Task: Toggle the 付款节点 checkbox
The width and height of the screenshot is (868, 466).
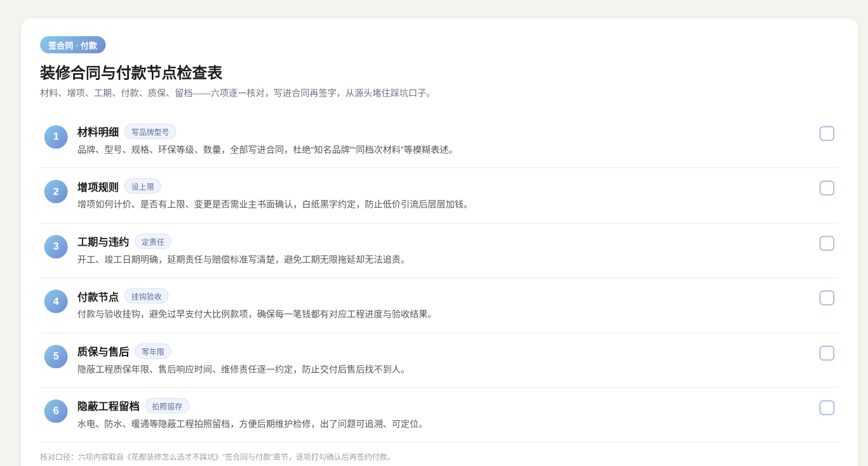Action: [827, 298]
